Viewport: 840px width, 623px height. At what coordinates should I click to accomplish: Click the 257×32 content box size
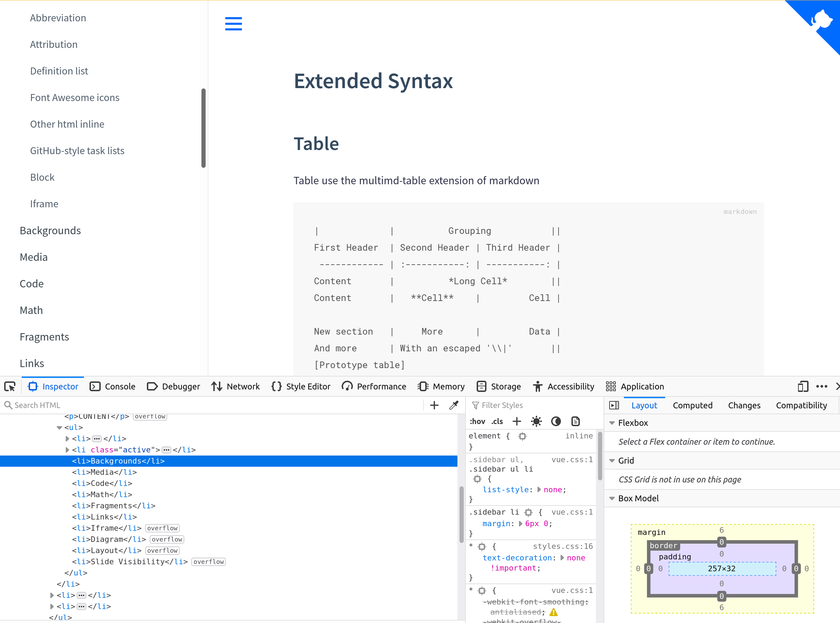click(x=721, y=568)
